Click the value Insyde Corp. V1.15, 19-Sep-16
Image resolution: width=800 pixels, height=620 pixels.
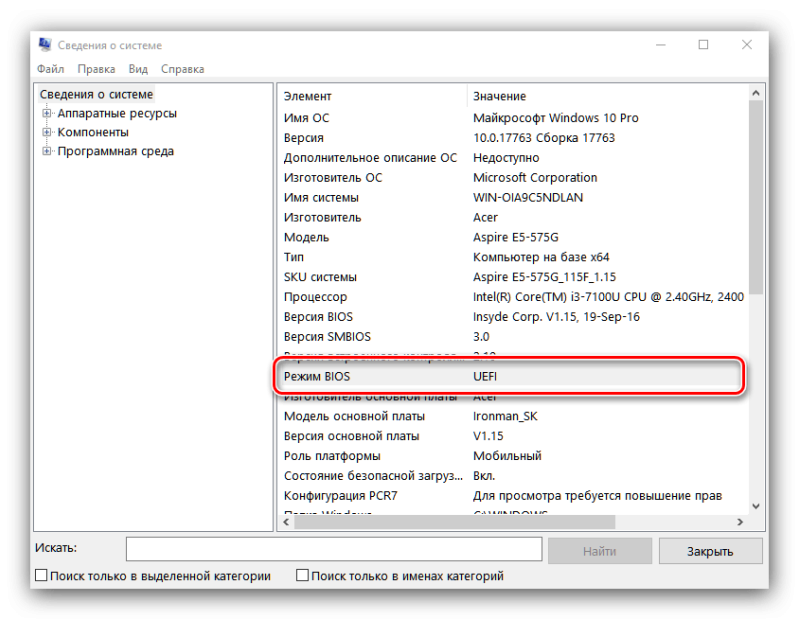(556, 317)
